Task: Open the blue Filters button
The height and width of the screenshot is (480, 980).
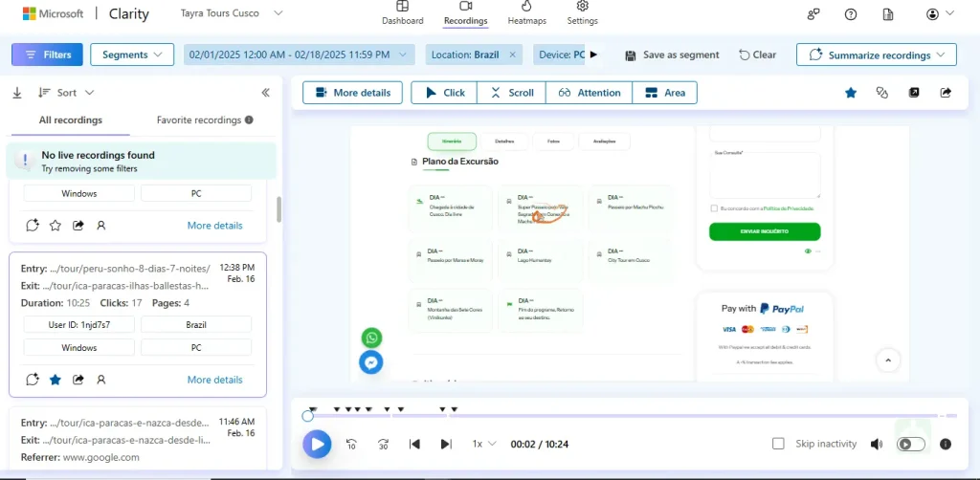Action: coord(47,55)
